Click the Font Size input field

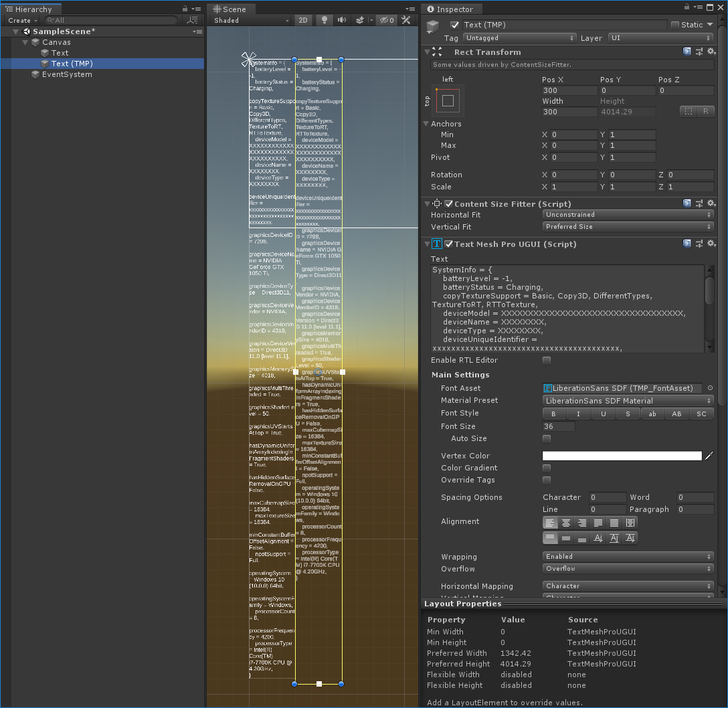558,426
